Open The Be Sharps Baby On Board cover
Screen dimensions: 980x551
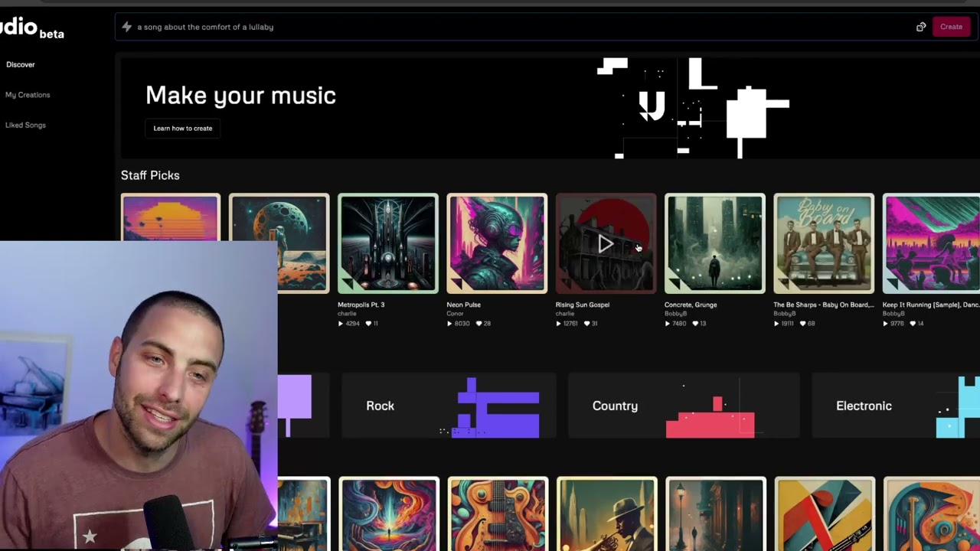[823, 243]
